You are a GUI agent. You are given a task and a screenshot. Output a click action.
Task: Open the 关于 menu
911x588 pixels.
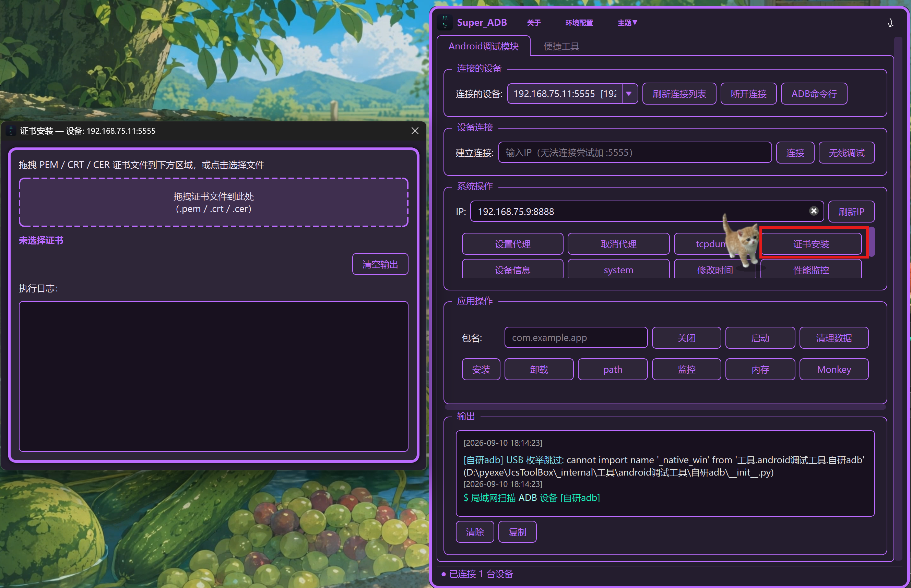[534, 23]
